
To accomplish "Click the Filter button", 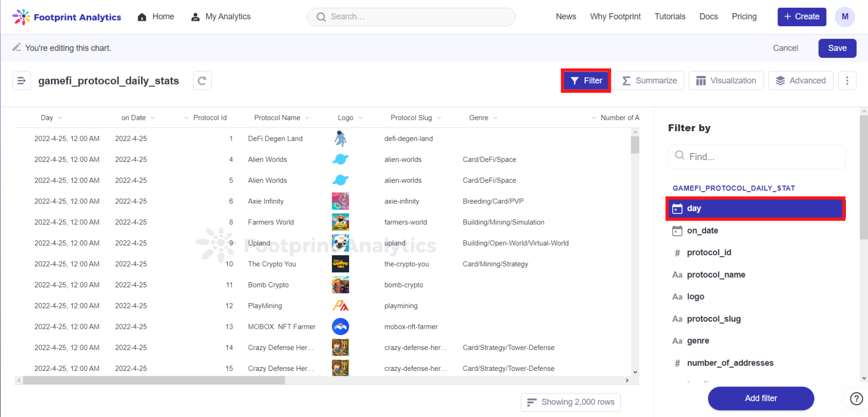I will [586, 81].
